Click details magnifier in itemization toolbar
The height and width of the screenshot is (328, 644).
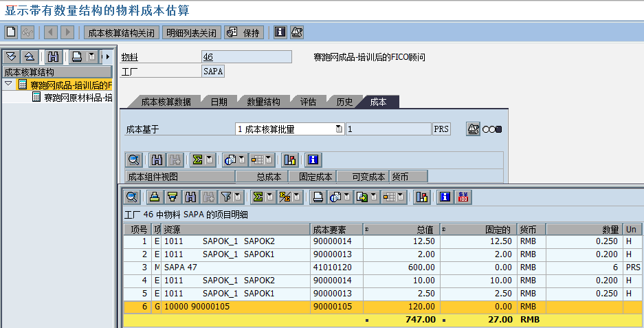[x=132, y=197]
